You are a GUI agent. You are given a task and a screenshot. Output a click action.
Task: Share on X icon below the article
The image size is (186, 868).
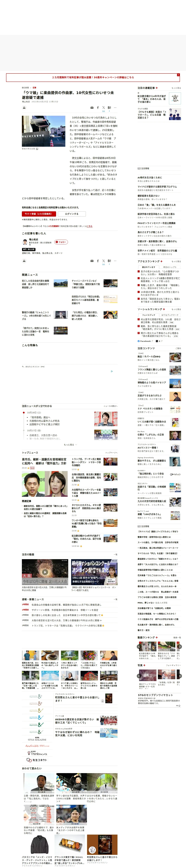click(x=104, y=261)
